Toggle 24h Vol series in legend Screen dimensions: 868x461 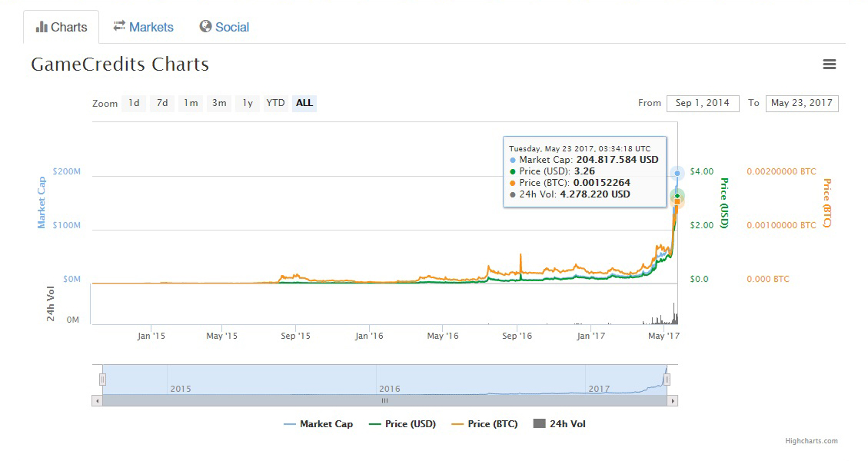coord(559,424)
